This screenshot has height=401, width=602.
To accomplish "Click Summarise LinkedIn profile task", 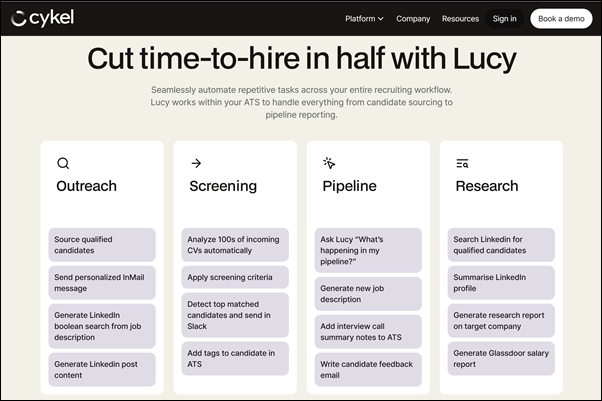I will pyautogui.click(x=501, y=281).
